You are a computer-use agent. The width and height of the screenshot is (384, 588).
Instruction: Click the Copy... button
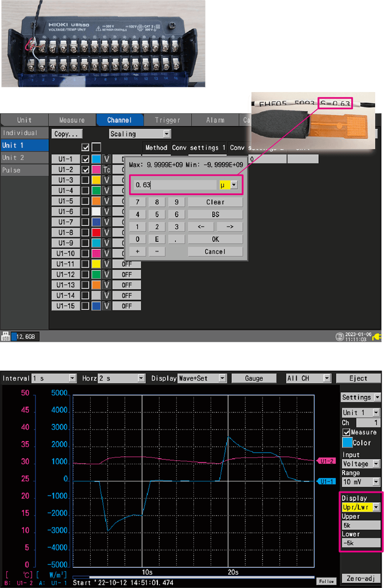pyautogui.click(x=67, y=134)
